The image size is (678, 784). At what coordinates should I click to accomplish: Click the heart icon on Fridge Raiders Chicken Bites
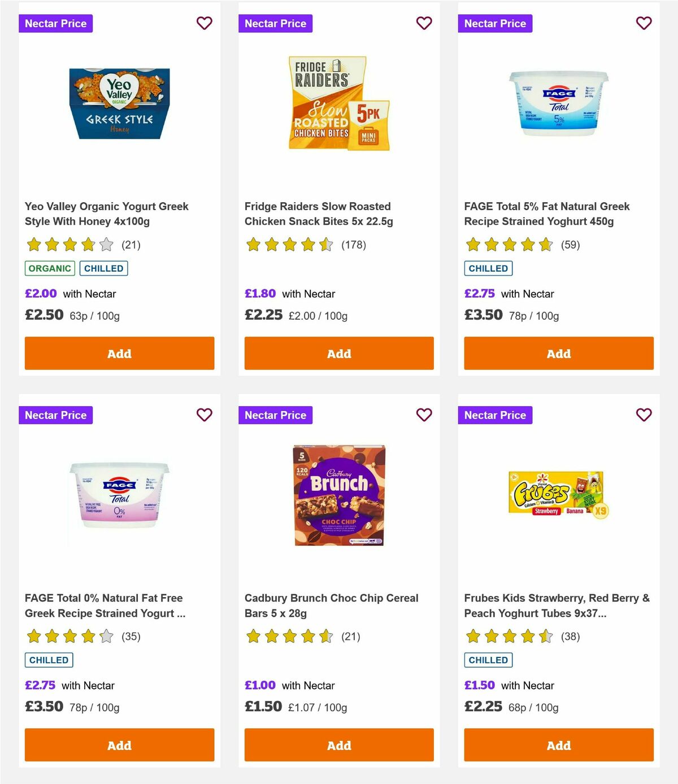click(424, 23)
